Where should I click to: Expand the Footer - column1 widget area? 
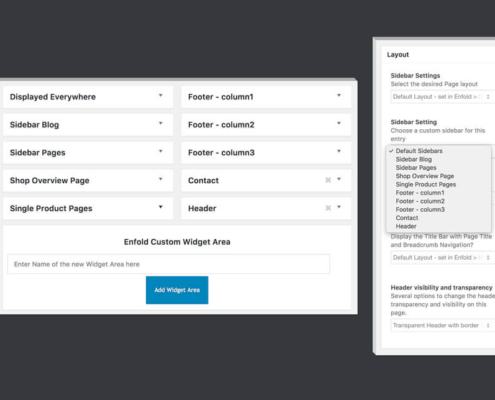pos(339,95)
